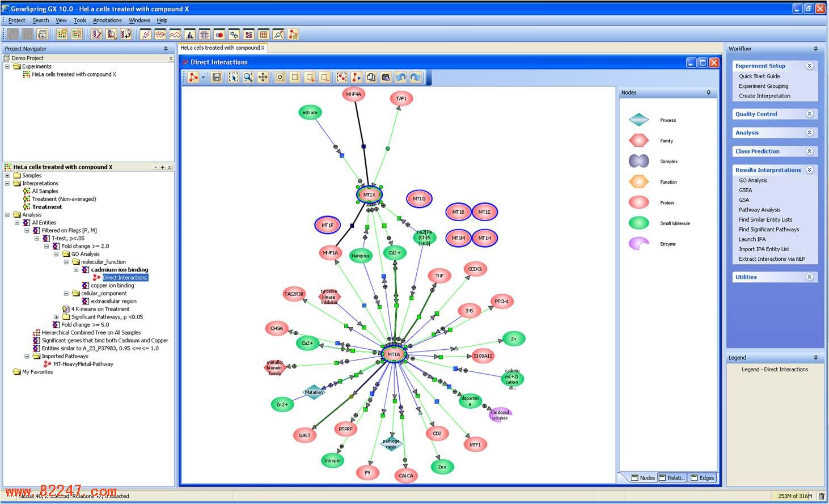Expand the Class Prediction workflow section
Screen dimensions: 829x504
coord(809,151)
